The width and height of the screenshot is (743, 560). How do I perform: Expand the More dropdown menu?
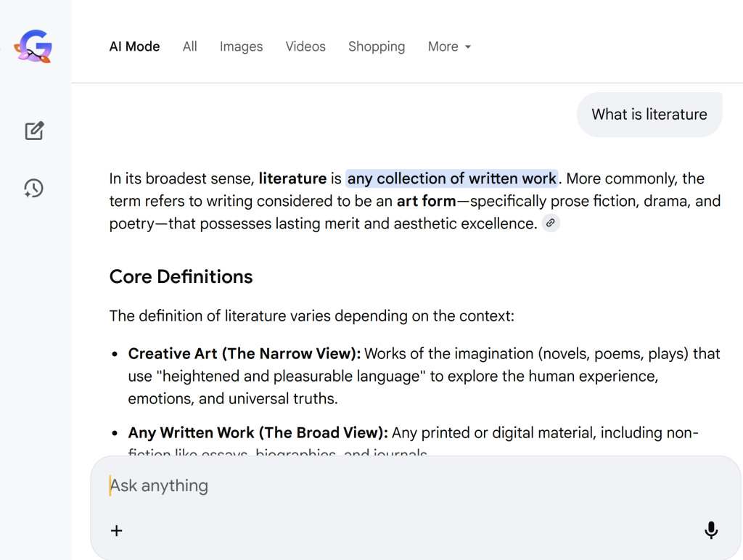(x=449, y=46)
